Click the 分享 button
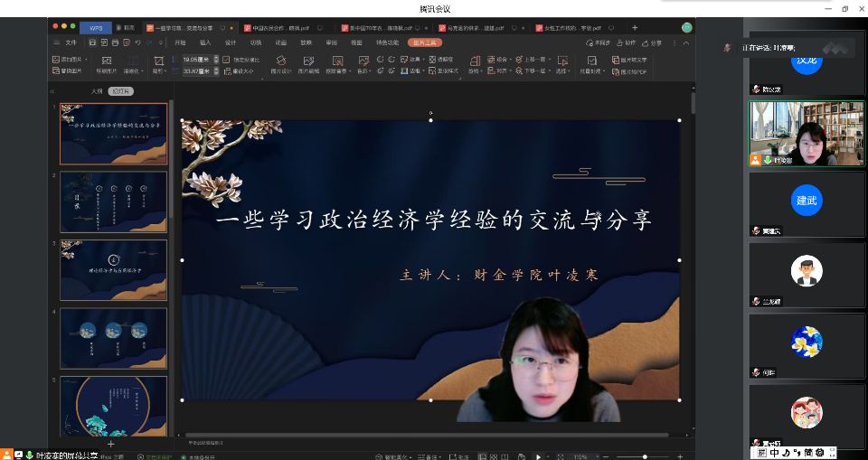Viewport: 868px width, 460px height. pyautogui.click(x=652, y=42)
